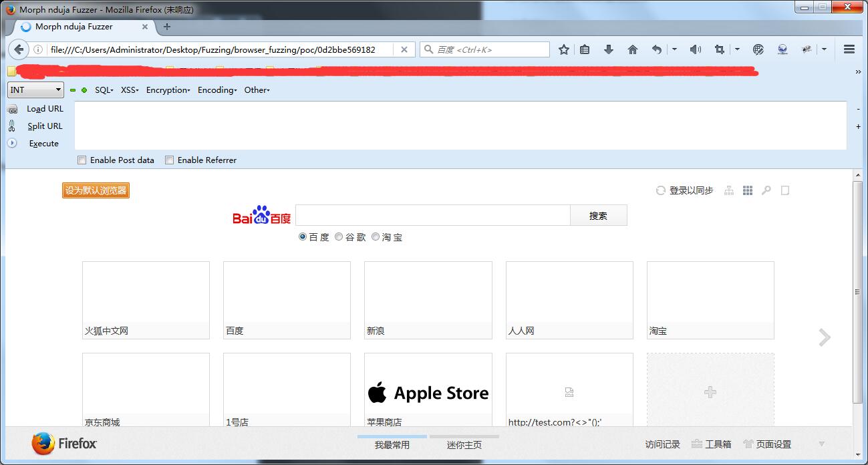Screen dimensions: 868x465
Task: Click the site info icon in URL bar
Action: pos(38,49)
